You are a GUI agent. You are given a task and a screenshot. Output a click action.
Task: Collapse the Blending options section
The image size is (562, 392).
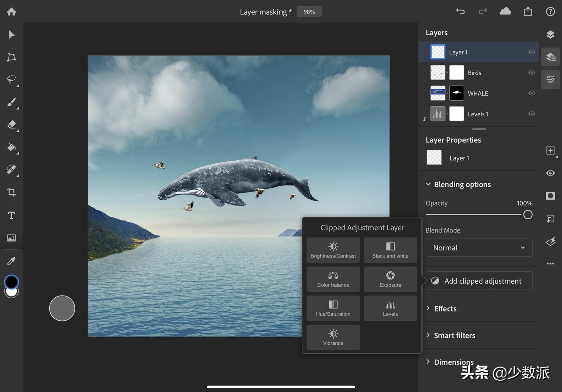[428, 184]
